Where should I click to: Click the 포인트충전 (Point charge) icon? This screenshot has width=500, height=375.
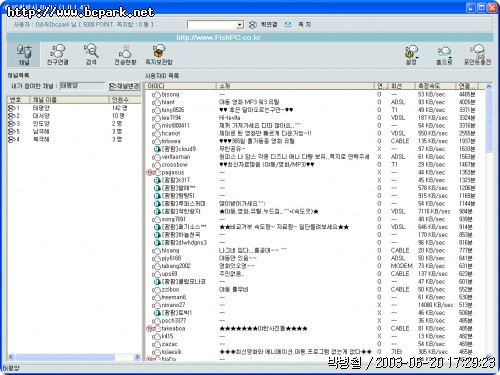click(478, 55)
